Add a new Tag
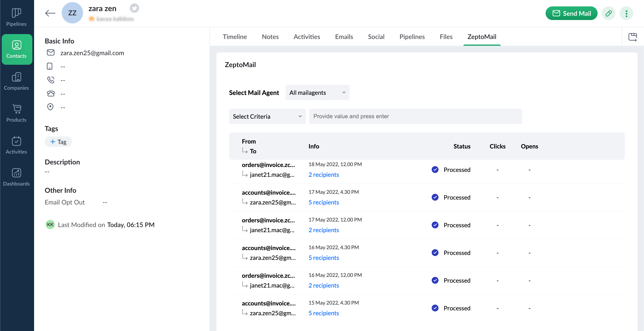Screen dimensions: 644x331 click(x=58, y=142)
